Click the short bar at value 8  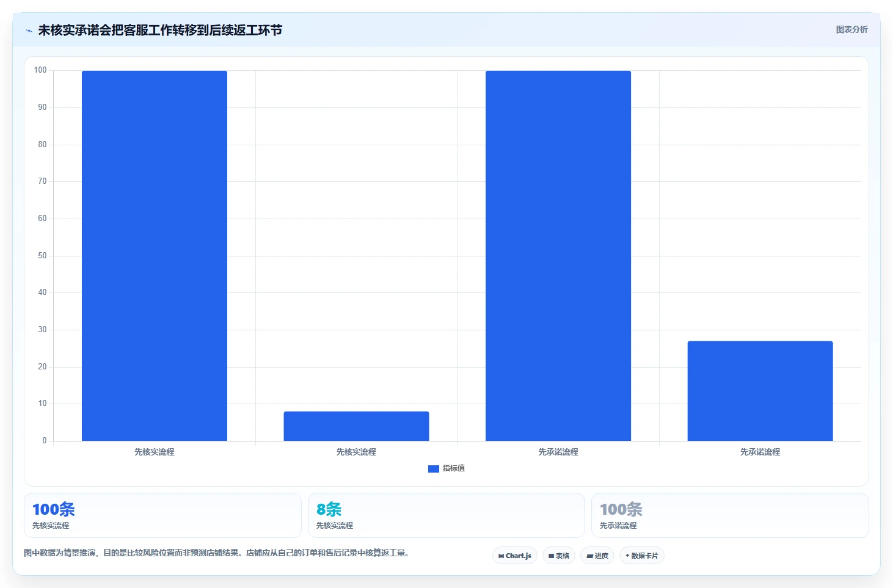[357, 426]
